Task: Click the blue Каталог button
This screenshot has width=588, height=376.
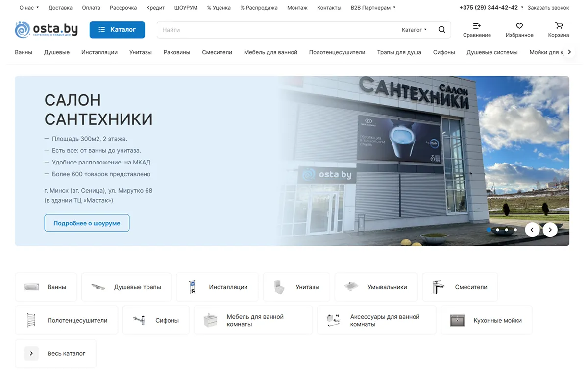Action: pyautogui.click(x=117, y=30)
